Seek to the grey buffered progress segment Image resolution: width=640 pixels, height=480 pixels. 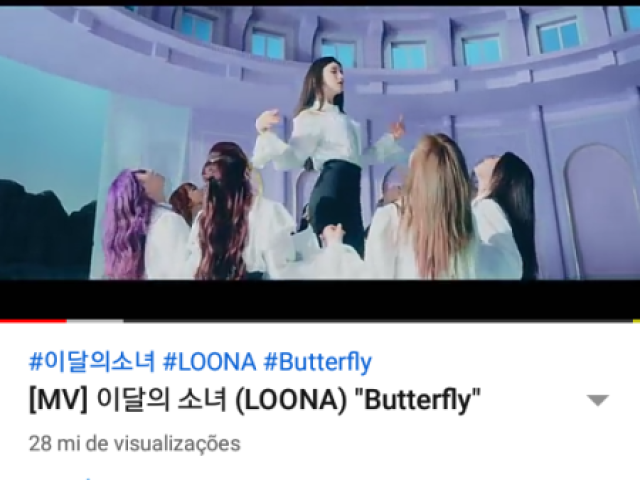click(95, 321)
